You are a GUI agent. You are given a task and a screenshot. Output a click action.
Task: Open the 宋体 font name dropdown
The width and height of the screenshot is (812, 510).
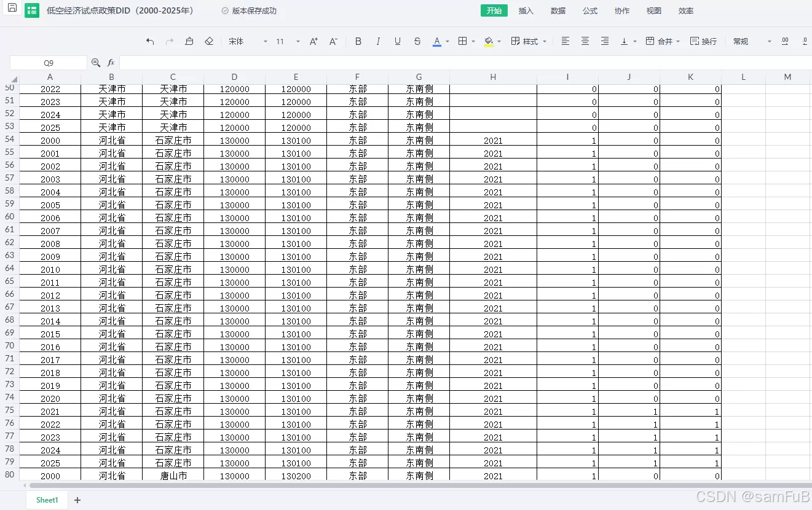click(x=248, y=41)
